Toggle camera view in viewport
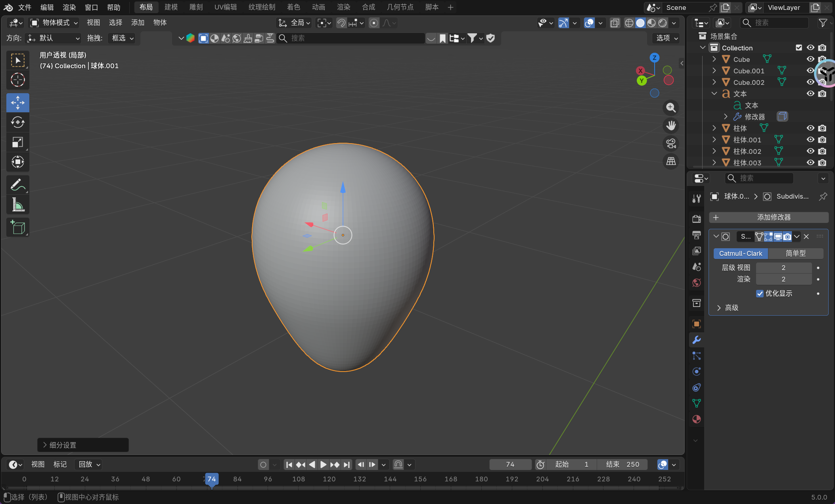835x504 pixels. (x=671, y=144)
